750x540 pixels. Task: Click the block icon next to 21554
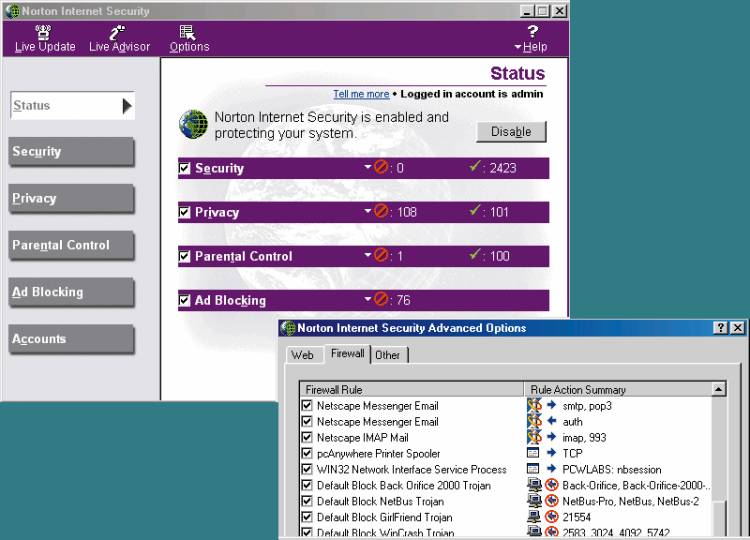pos(552,517)
